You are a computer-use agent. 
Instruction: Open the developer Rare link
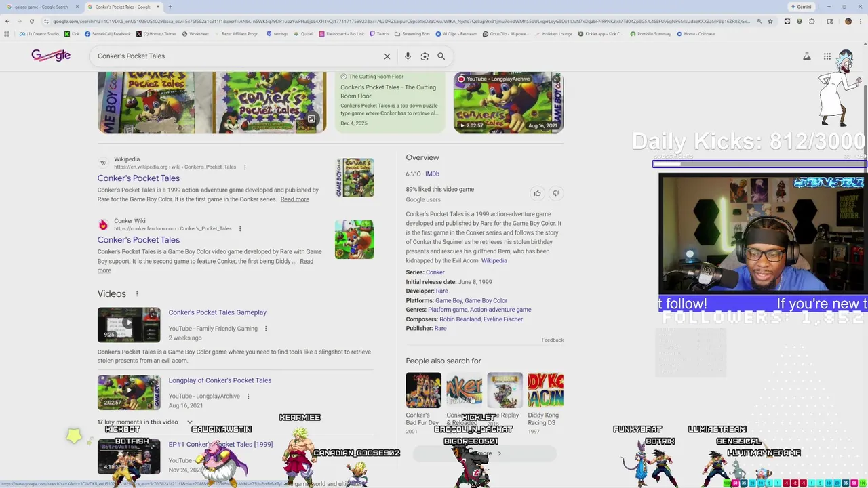click(x=442, y=291)
